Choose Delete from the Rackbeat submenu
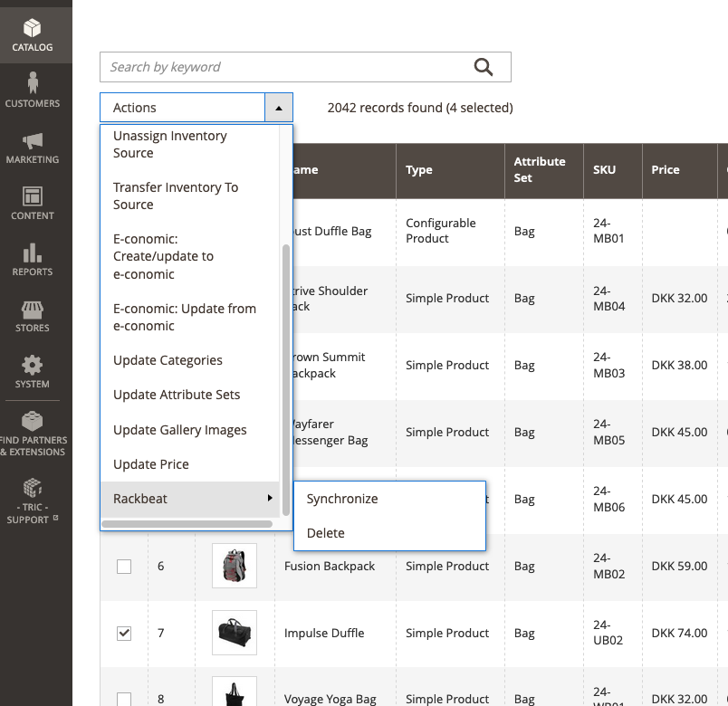 (x=326, y=533)
